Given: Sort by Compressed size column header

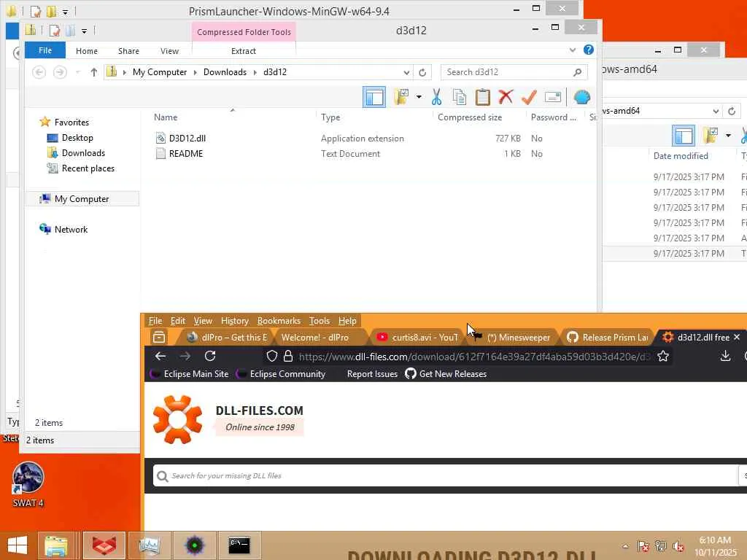Looking at the screenshot, I should [469, 117].
